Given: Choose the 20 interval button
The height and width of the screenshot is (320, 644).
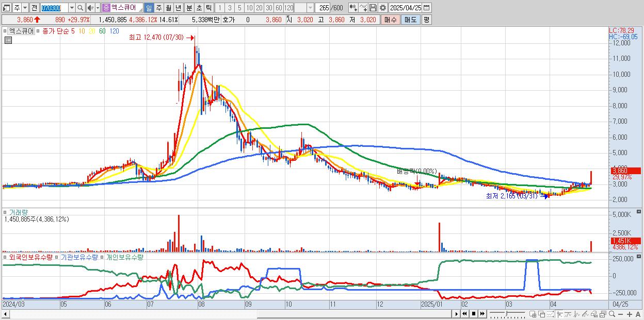Looking at the screenshot, I should [x=259, y=8].
